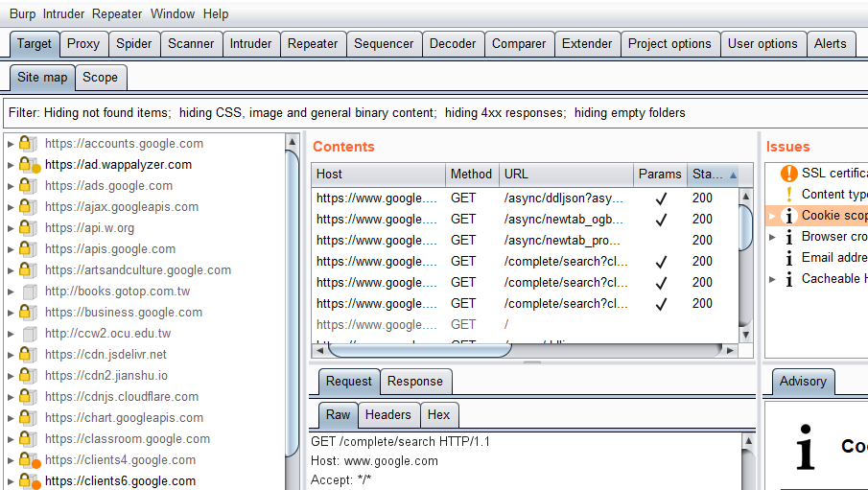Image resolution: width=868 pixels, height=490 pixels.
Task: Expand the ajax.googleapis.com node
Action: 11,207
